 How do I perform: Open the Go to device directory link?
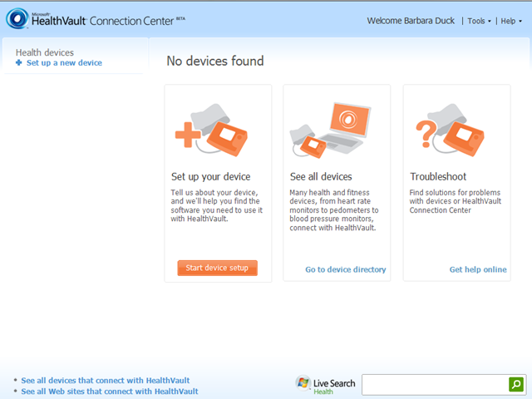346,269
